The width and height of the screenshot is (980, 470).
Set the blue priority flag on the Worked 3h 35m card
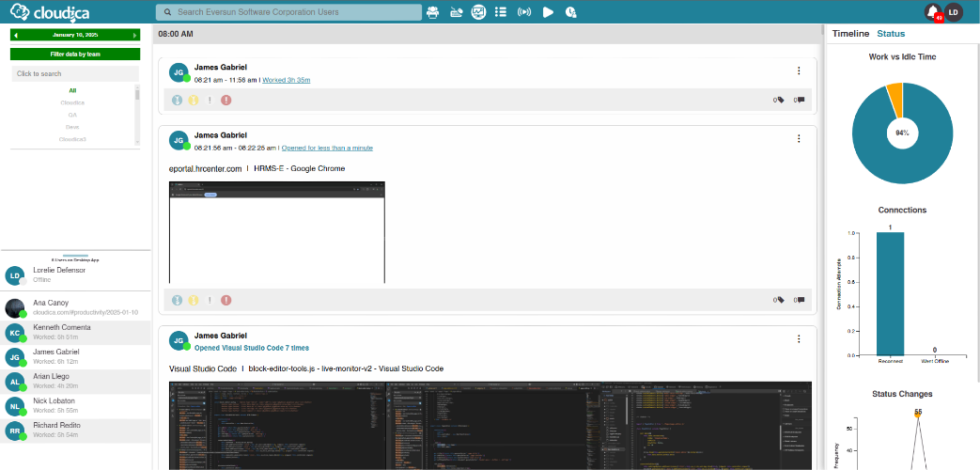click(x=177, y=100)
